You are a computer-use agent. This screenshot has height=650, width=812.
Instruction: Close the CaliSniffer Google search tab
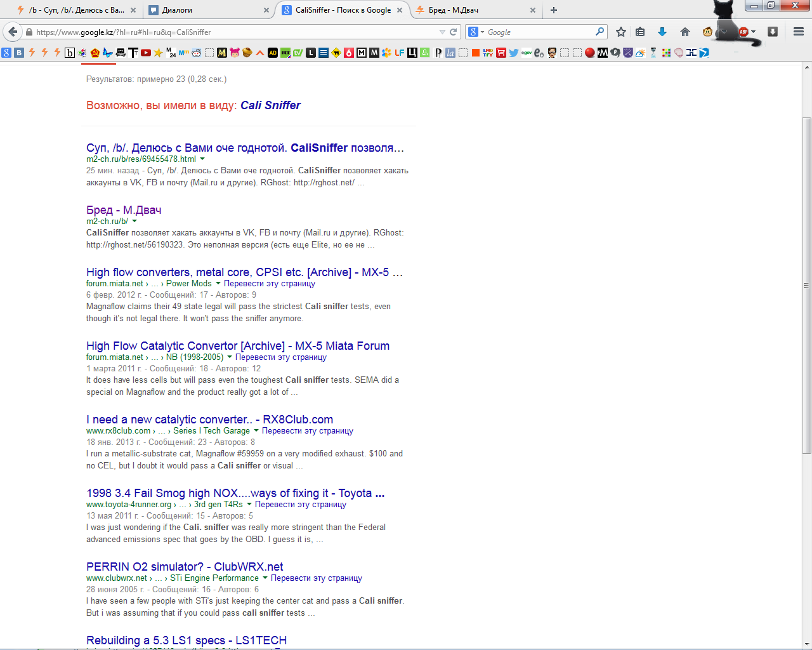[400, 10]
